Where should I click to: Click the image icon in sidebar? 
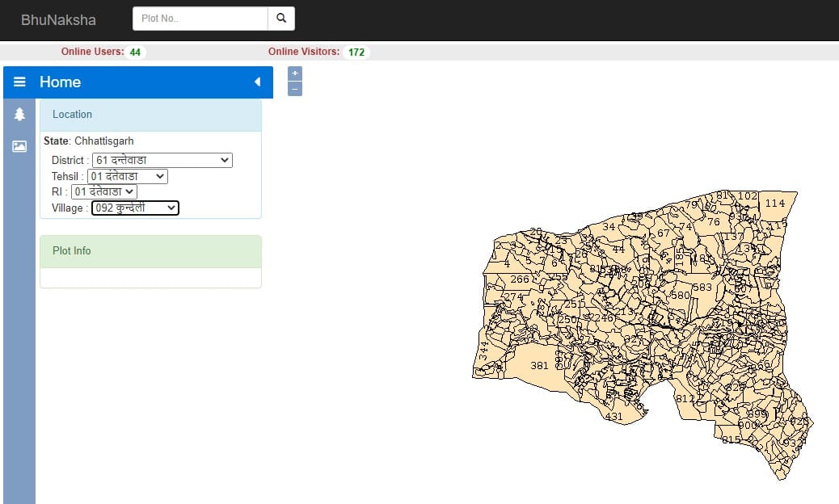(x=19, y=146)
